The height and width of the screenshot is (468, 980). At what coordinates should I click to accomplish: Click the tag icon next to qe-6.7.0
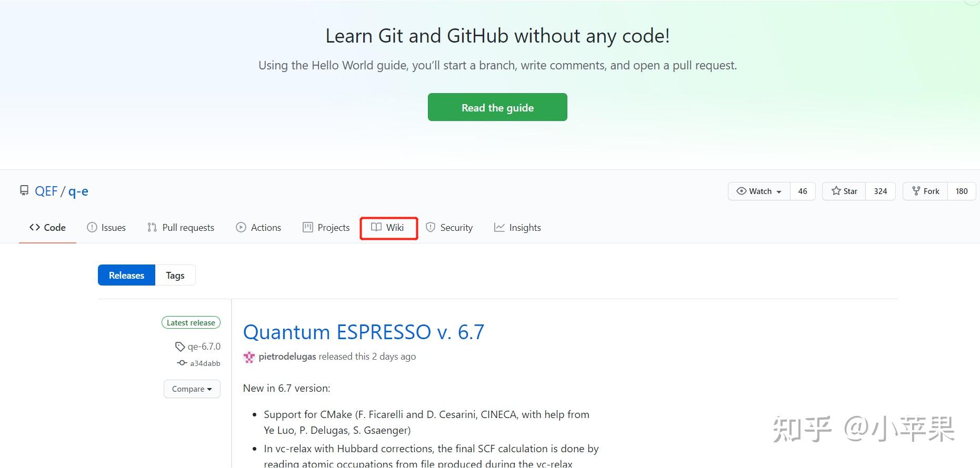click(180, 347)
